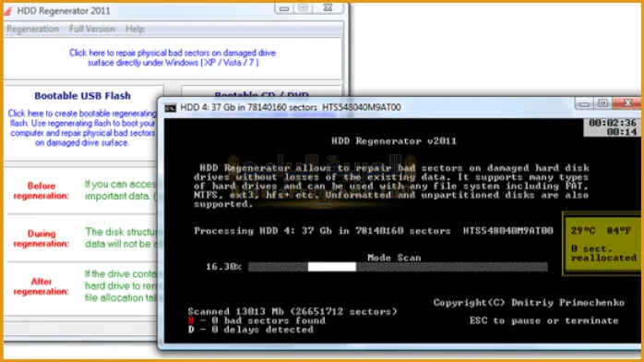
Task: Click the remaining time 00:14
Action: [x=622, y=132]
